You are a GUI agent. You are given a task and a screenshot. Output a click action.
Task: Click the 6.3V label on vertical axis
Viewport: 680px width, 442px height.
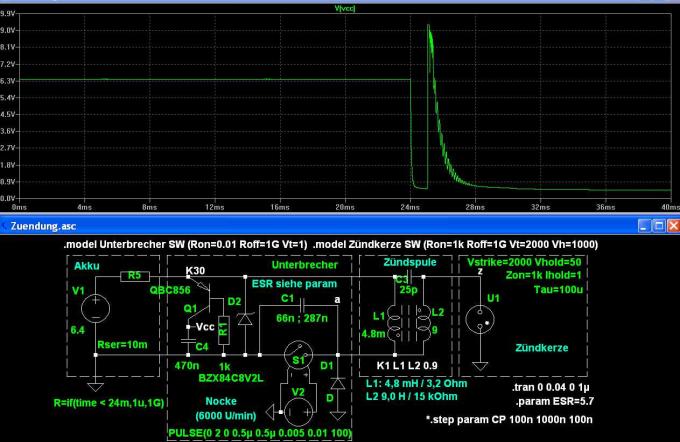8,79
